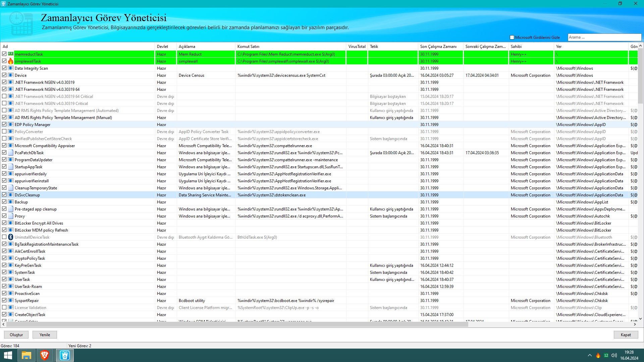Image resolution: width=644 pixels, height=362 pixels.
Task: Click the UninstallDeviceTask Bluetooth icon
Action: 11,237
